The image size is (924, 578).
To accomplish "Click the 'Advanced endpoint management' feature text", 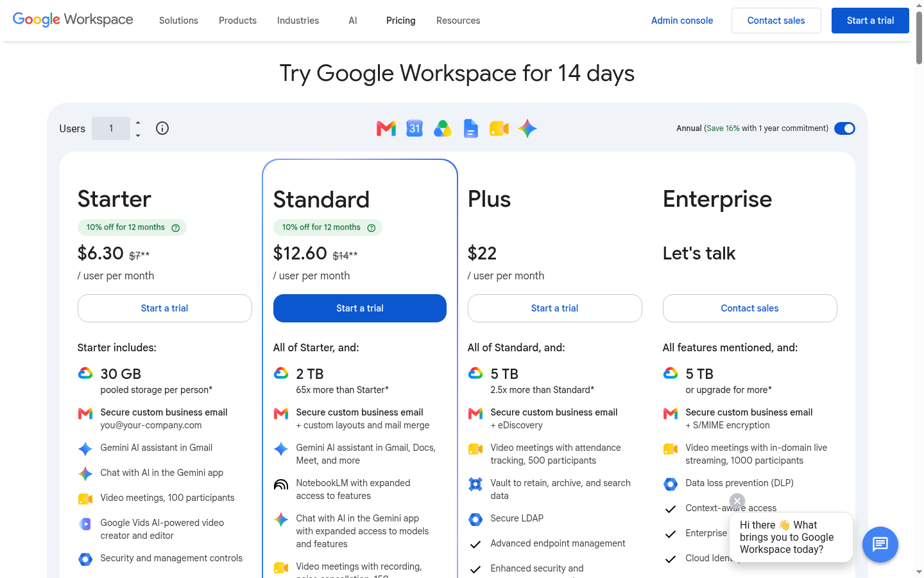I will pyautogui.click(x=558, y=543).
